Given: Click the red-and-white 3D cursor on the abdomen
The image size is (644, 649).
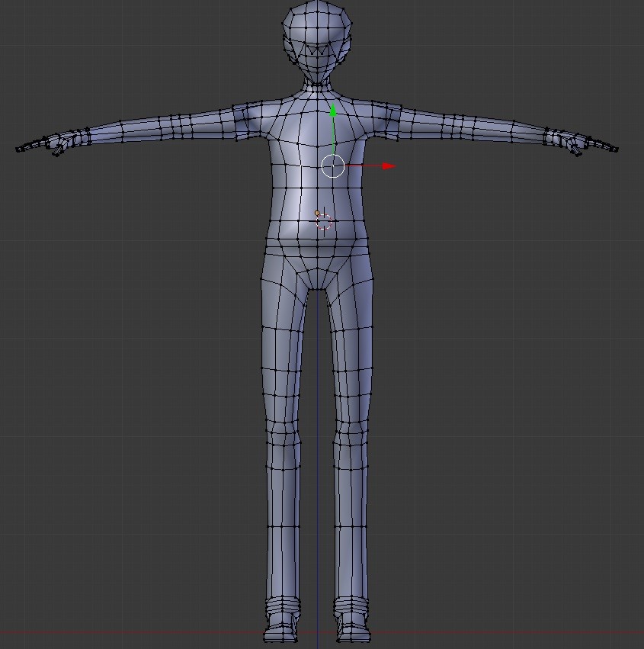Looking at the screenshot, I should click(x=325, y=221).
